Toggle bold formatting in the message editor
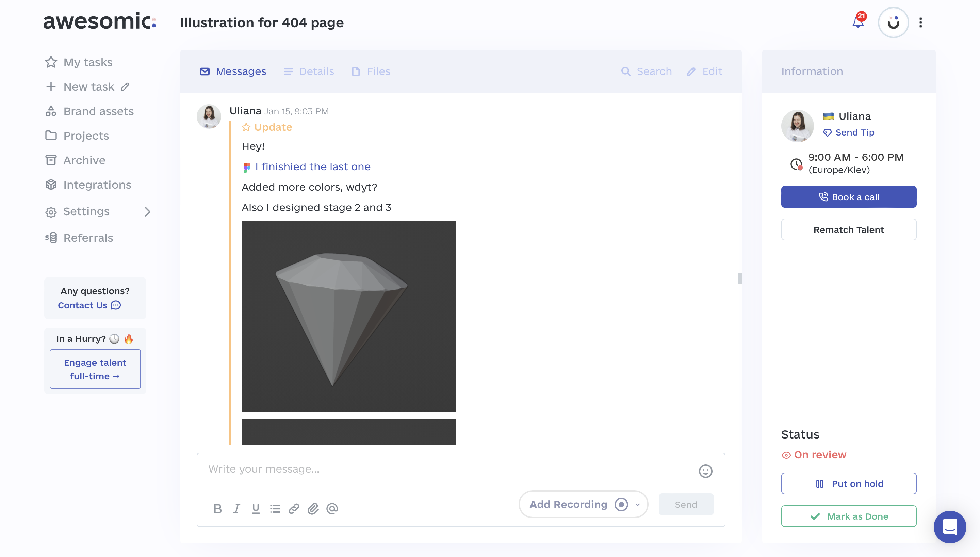Image resolution: width=980 pixels, height=557 pixels. (218, 508)
